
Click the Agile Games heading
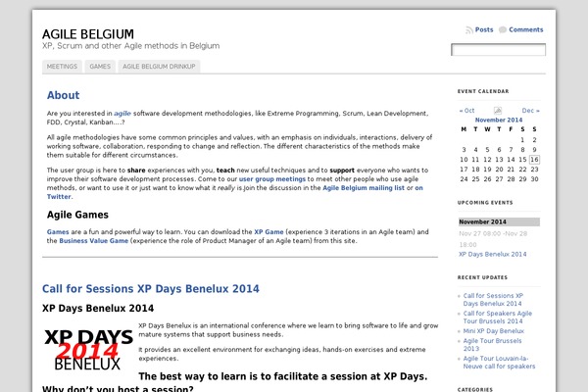pyautogui.click(x=77, y=215)
